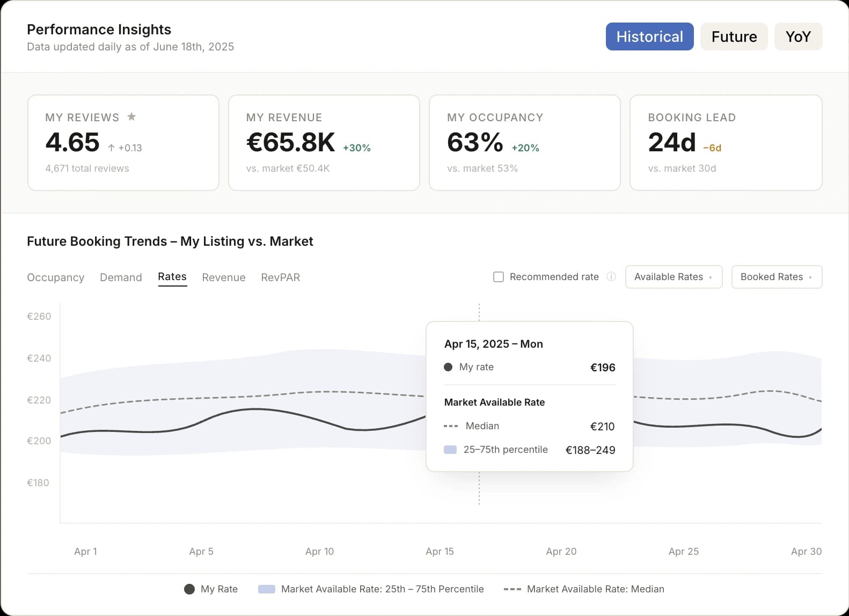Viewport: 849px width, 616px height.
Task: Click the 'Apr 15' axis label
Action: pos(440,551)
